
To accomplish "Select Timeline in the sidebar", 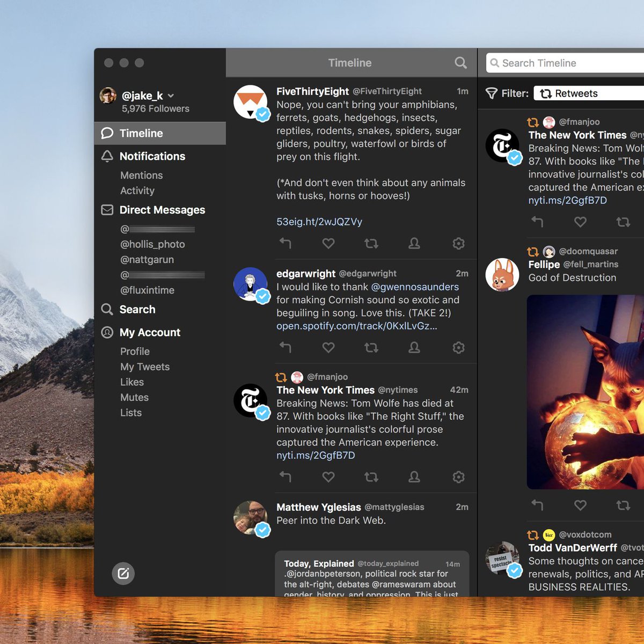I will [160, 133].
